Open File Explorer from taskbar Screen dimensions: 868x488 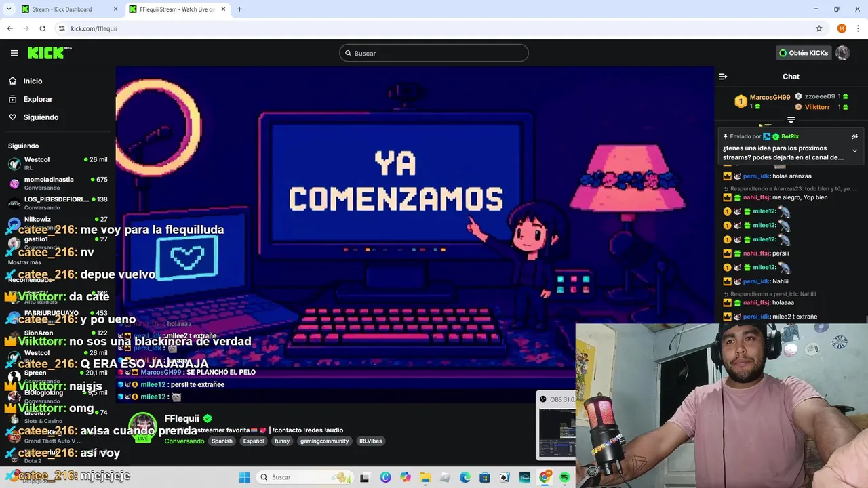[425, 477]
